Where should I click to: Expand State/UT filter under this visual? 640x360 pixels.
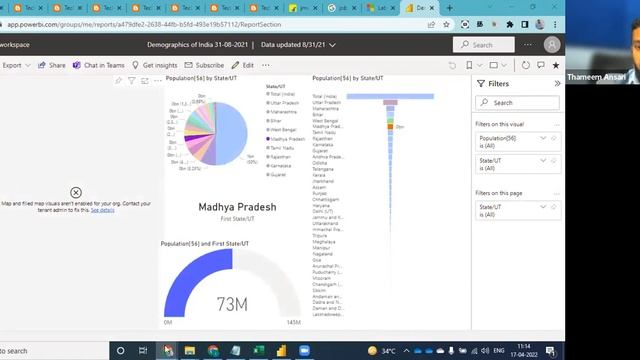(543, 161)
